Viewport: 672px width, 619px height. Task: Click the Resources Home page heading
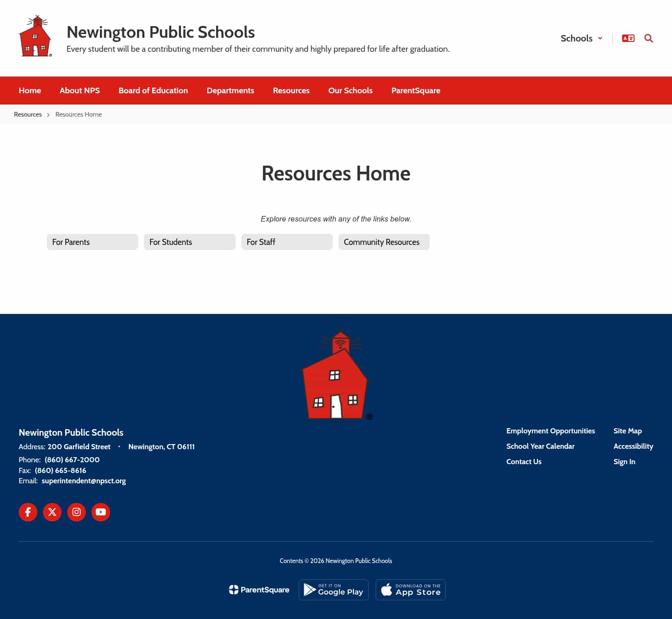pyautogui.click(x=336, y=174)
